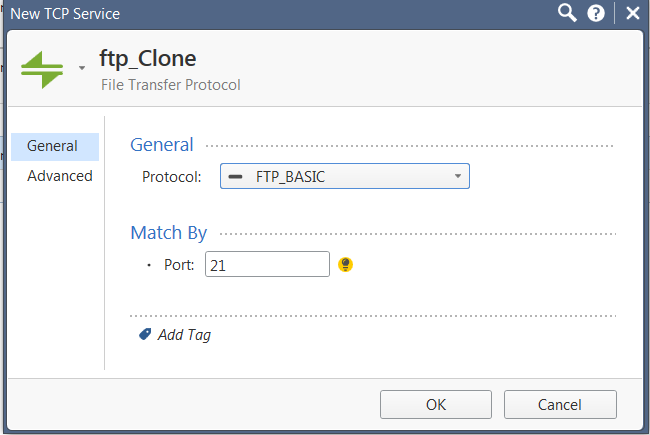
Task: Edit the File Transfer Protocol comment text
Action: [x=171, y=85]
